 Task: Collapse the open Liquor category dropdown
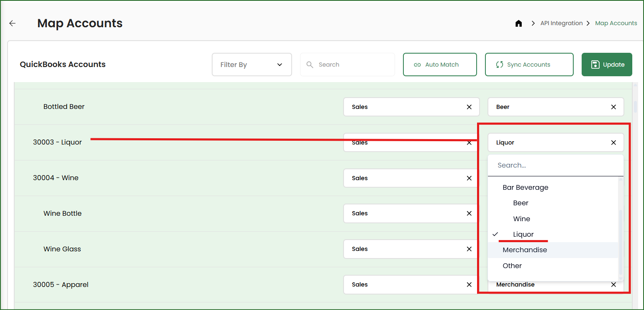tap(556, 143)
